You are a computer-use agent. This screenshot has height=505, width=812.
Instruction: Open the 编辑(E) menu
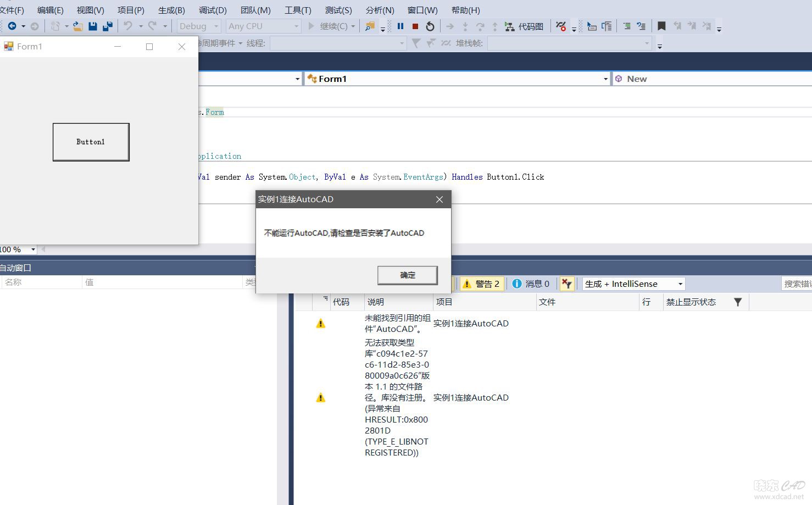(x=51, y=10)
